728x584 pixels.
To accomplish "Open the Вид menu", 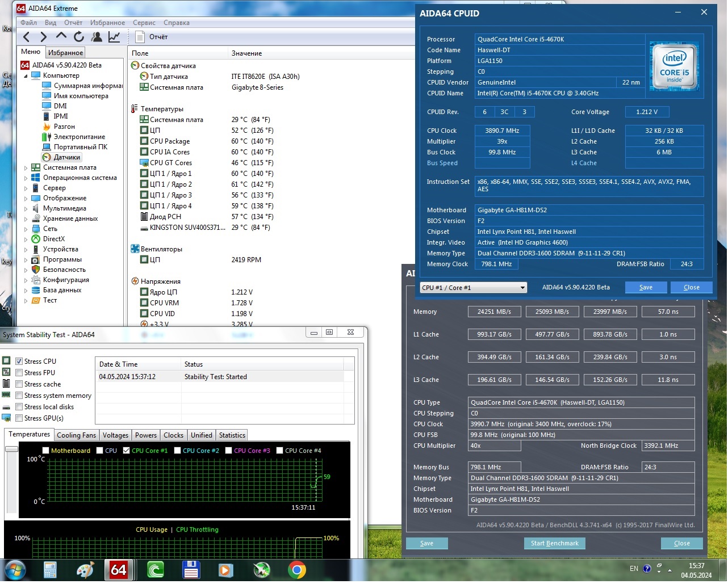I will (51, 23).
